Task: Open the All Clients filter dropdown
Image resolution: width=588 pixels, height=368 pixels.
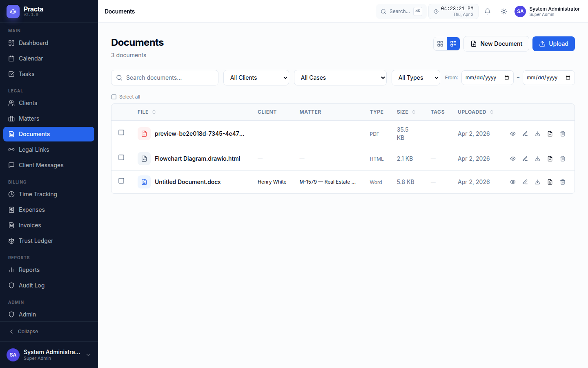Action: (x=256, y=78)
